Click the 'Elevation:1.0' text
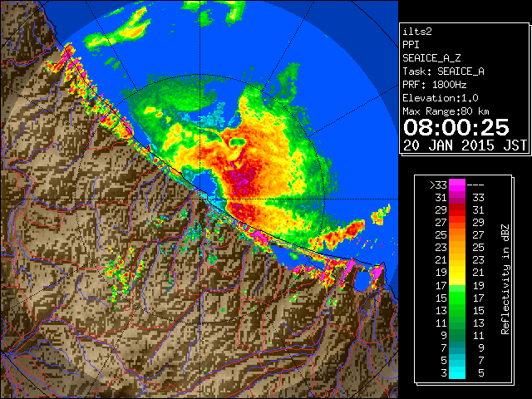 [x=441, y=98]
